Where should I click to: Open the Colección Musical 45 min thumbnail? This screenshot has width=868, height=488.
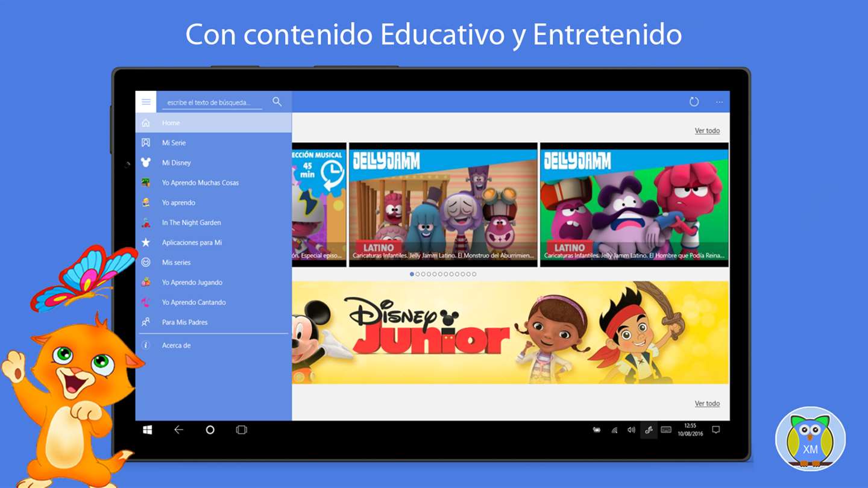[x=319, y=205]
